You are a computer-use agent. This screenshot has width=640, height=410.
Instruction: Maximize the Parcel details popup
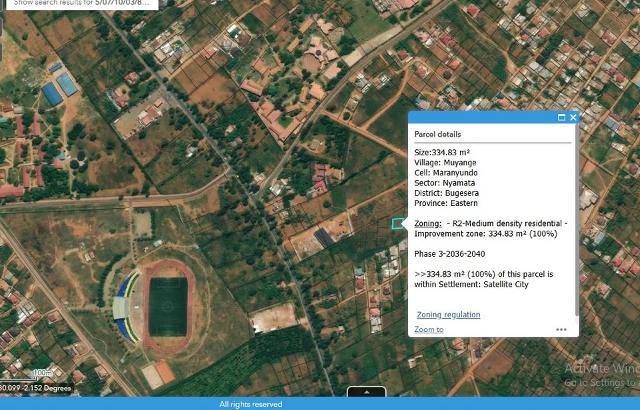[562, 117]
